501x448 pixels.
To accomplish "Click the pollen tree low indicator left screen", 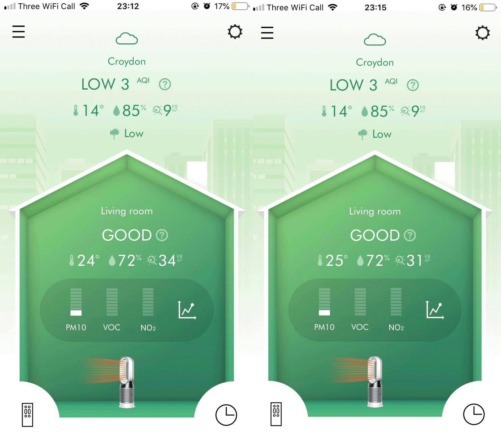I will pos(125,132).
